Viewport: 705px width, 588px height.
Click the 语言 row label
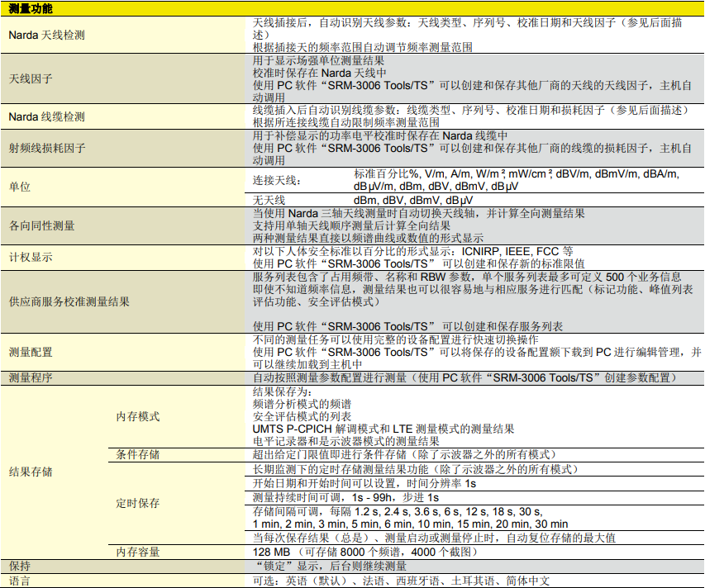[19, 581]
